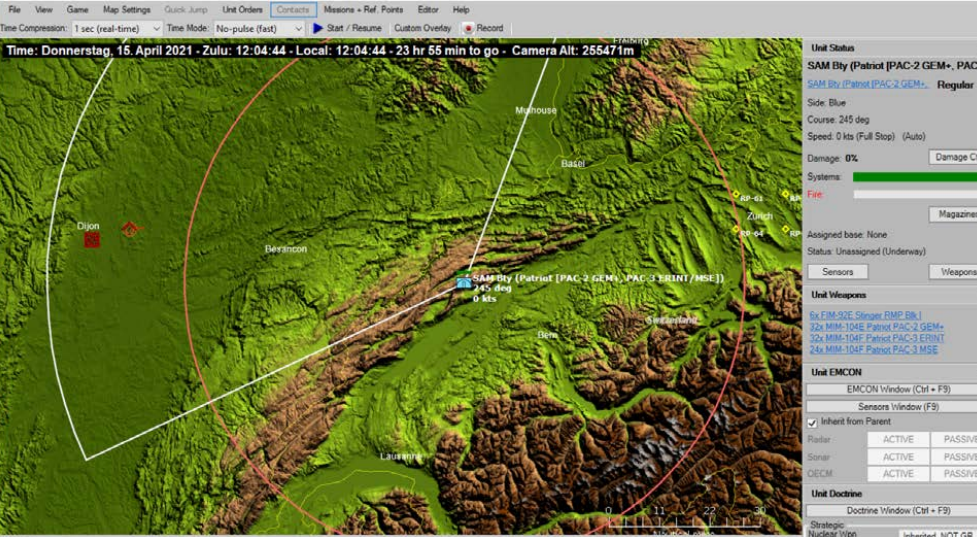This screenshot has width=977, height=537.
Task: Toggle the Inherit from Parent checkbox
Action: point(813,422)
